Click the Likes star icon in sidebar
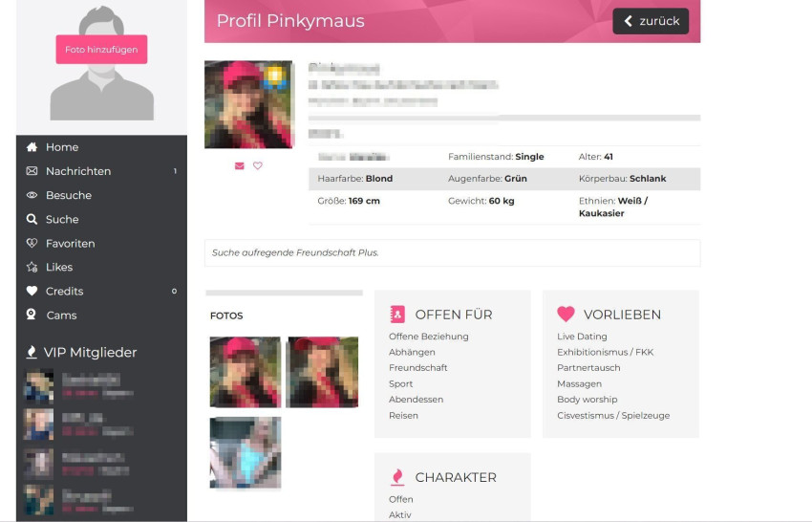Screen dimensions: 812x522 click(32, 267)
